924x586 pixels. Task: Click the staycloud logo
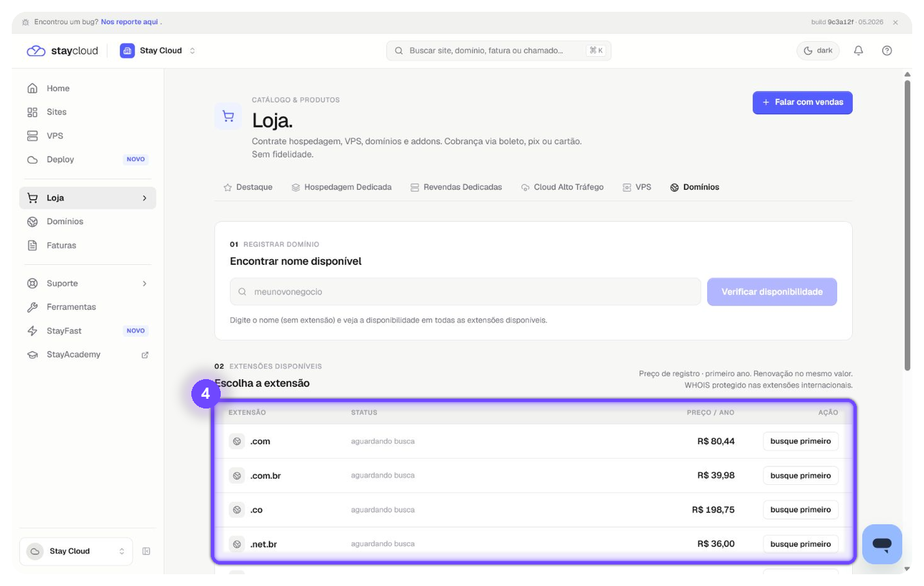[62, 51]
